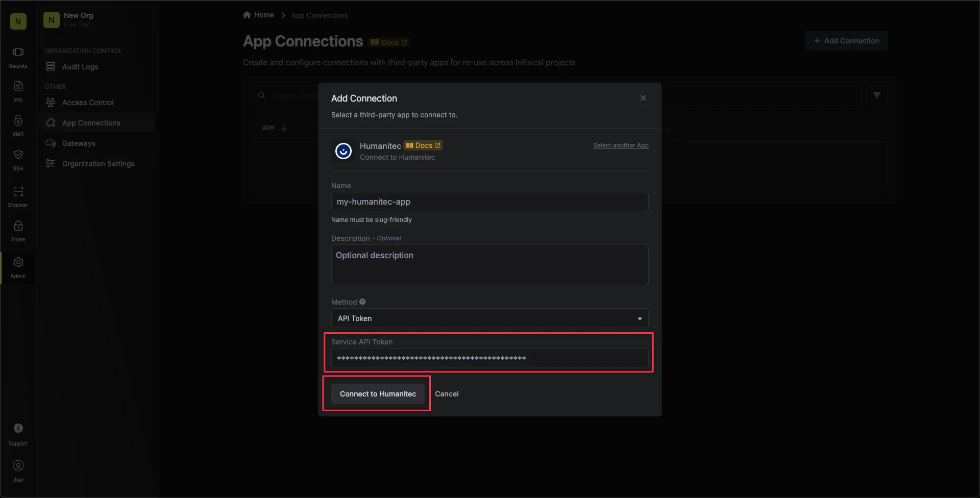
Task: Click the App Connections breadcrumb
Action: pyautogui.click(x=320, y=15)
